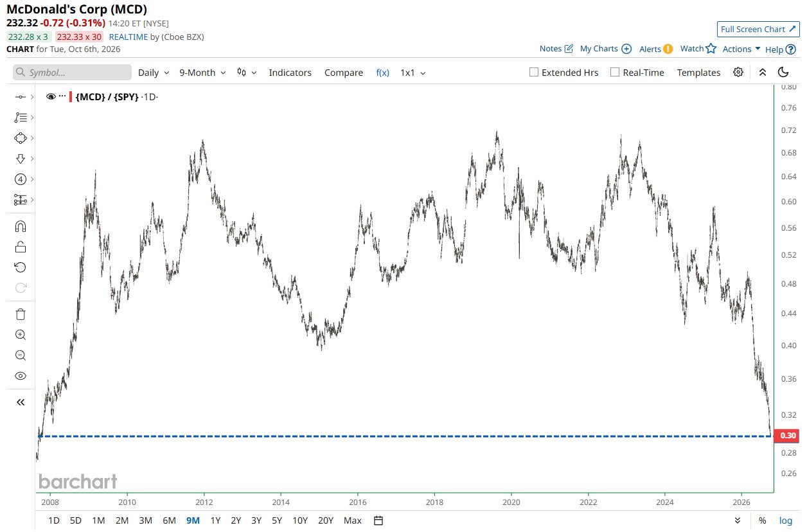
Task: Open the calendar date range icon
Action: click(x=378, y=520)
